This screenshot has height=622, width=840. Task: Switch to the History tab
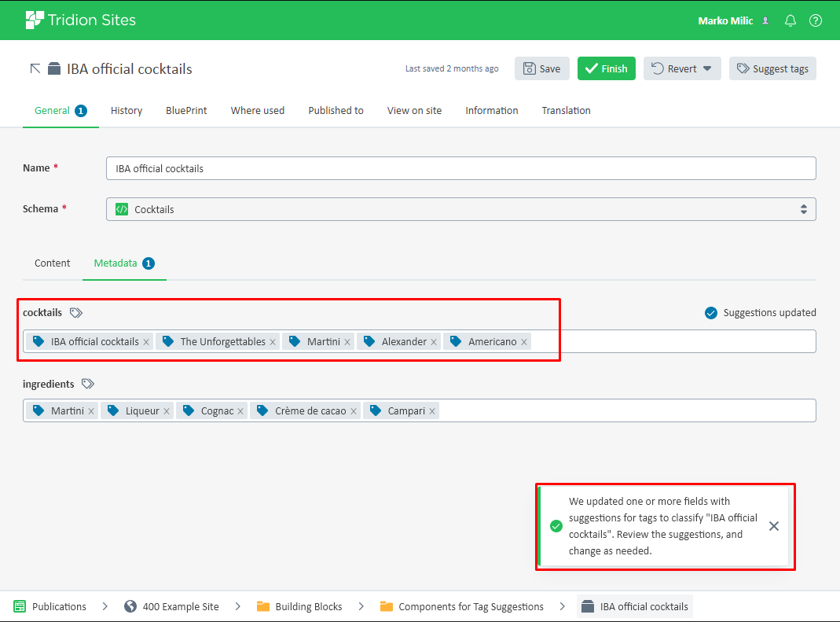(127, 111)
